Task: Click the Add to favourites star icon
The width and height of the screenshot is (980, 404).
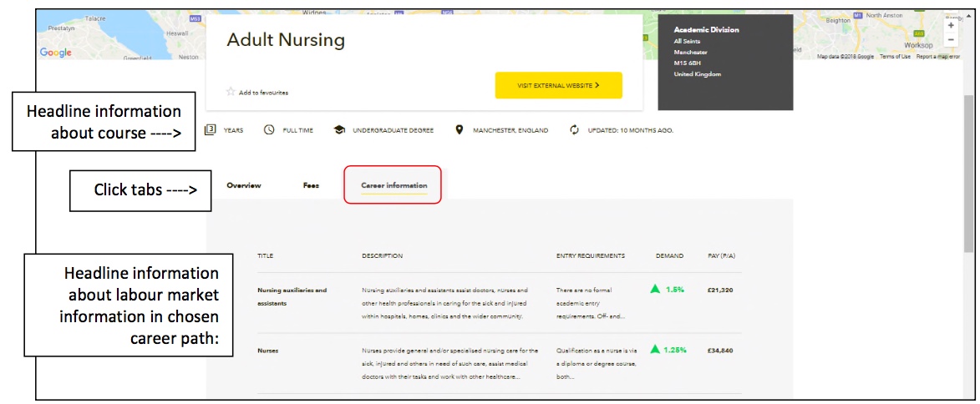Action: [231, 92]
